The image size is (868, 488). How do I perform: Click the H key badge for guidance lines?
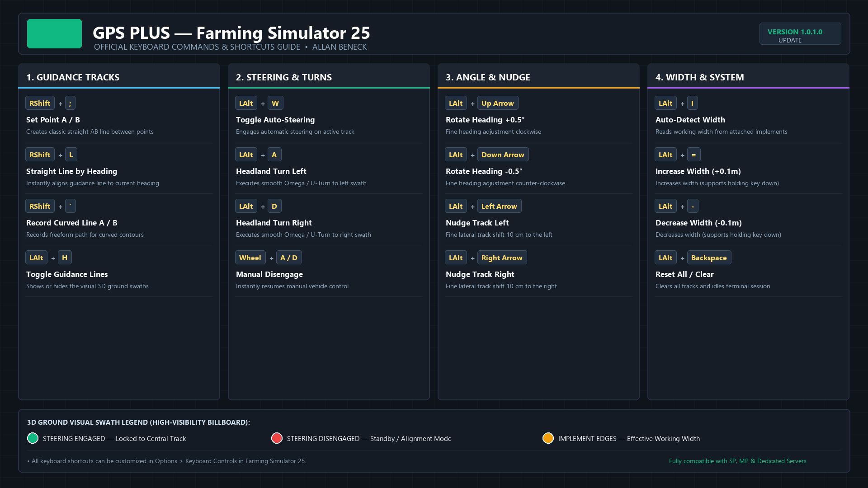(65, 258)
